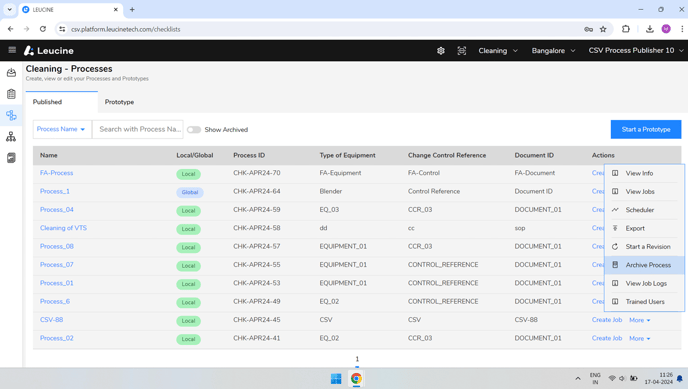Expand the Bangalore facility dropdown
This screenshot has width=688, height=389.
pyautogui.click(x=553, y=50)
